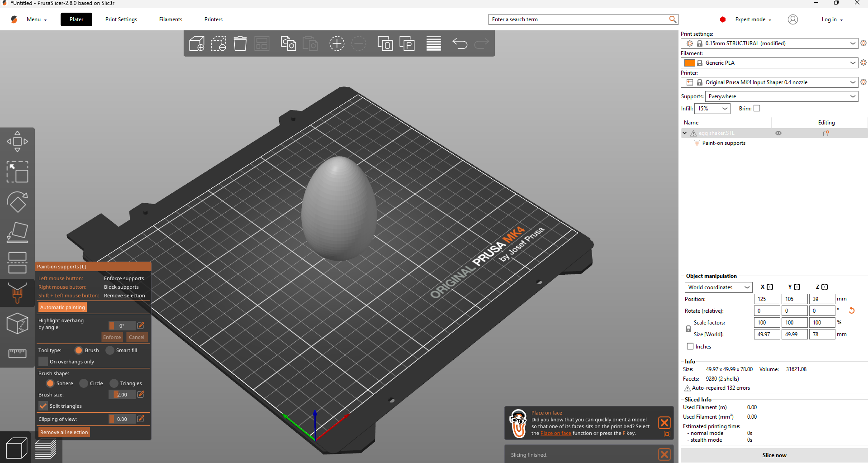This screenshot has width=868, height=463.
Task: Click the Delete all trash icon
Action: click(240, 44)
